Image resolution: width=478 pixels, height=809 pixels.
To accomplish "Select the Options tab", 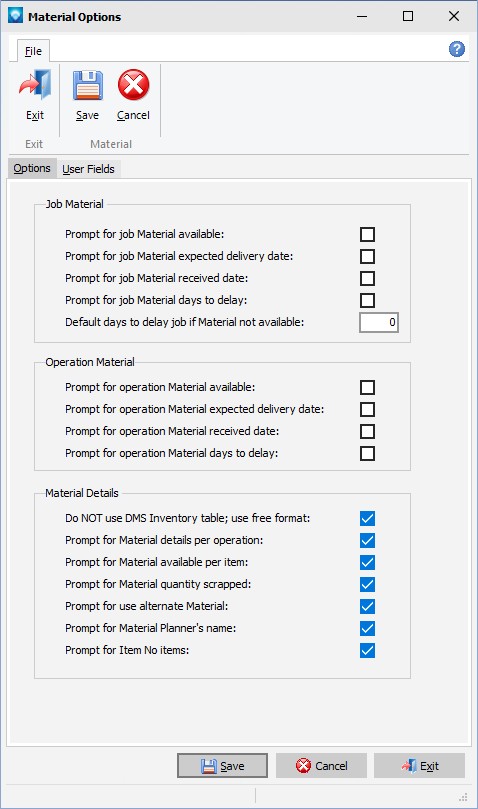I will point(32,168).
